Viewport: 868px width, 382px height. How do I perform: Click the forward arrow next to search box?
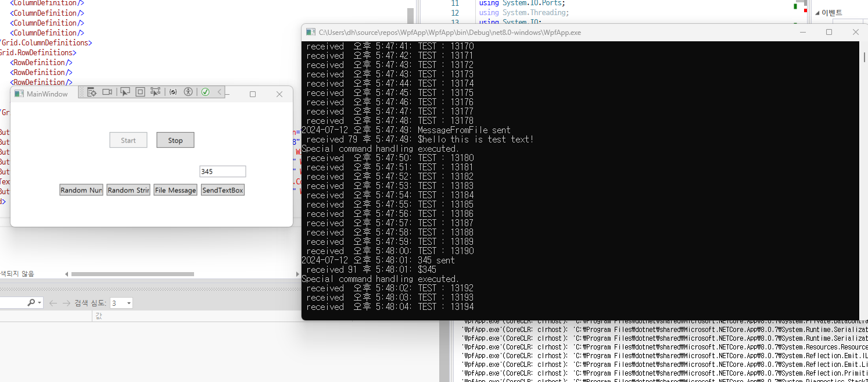(x=66, y=303)
